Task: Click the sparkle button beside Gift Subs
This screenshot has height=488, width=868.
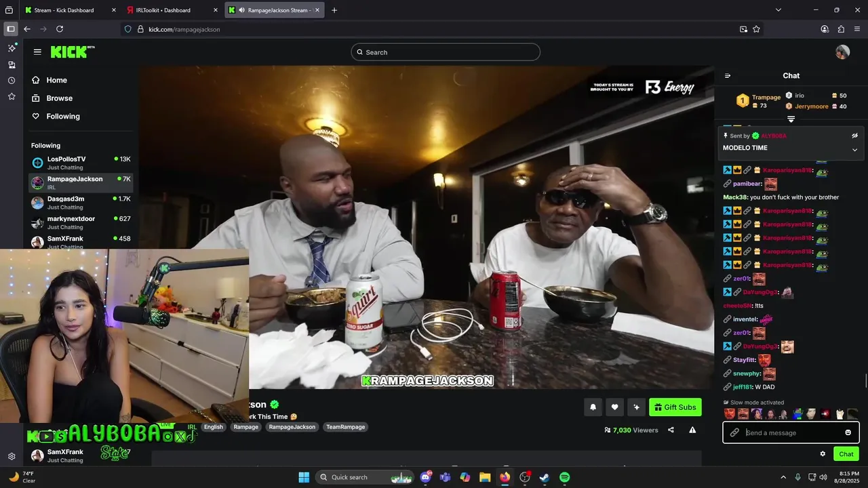Action: point(636,407)
